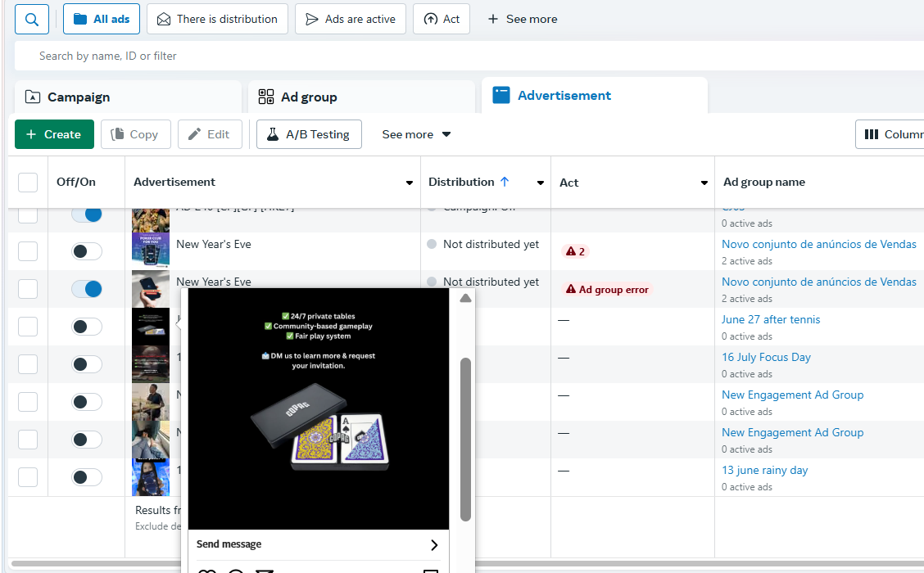The width and height of the screenshot is (924, 573).
Task: Toggle the 13 june rainy day ad on
Action: [x=87, y=477]
